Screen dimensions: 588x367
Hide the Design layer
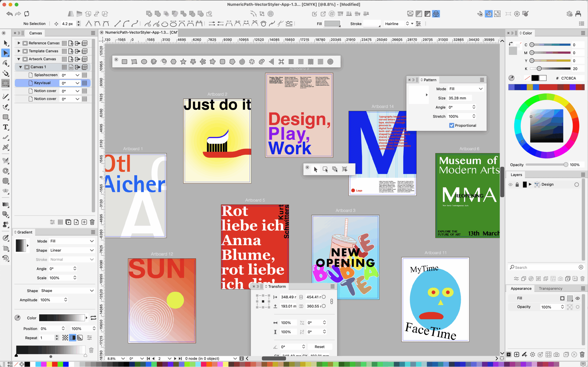(511, 184)
